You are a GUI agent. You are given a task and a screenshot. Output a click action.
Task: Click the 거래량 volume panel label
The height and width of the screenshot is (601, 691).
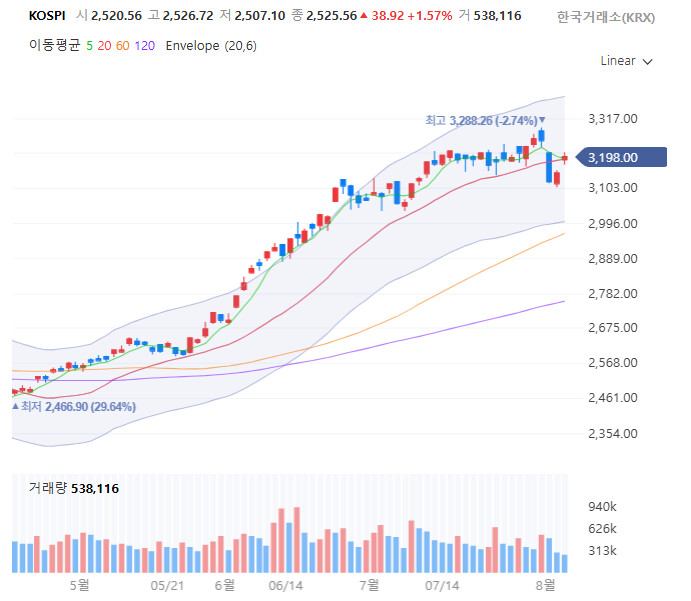coord(48,488)
